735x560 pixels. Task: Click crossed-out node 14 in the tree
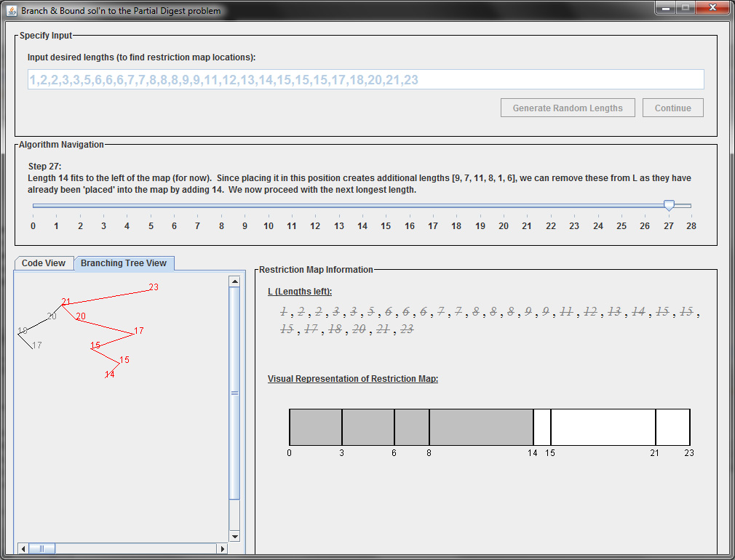tap(109, 375)
